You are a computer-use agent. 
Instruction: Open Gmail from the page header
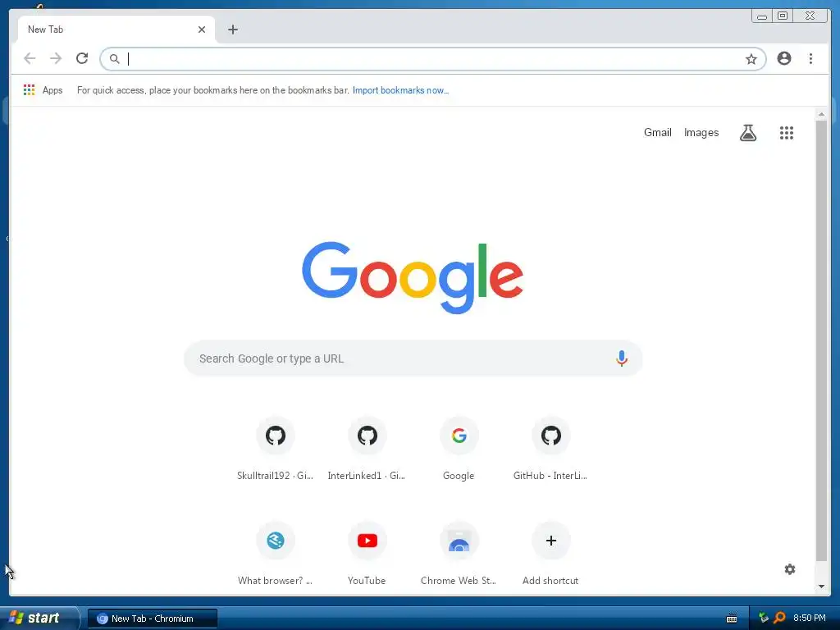pyautogui.click(x=657, y=132)
